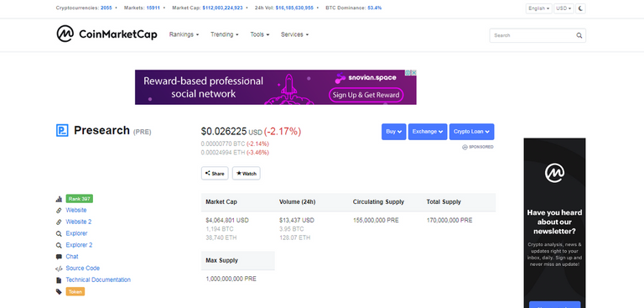Click the tag icon beside Token

[x=59, y=291]
